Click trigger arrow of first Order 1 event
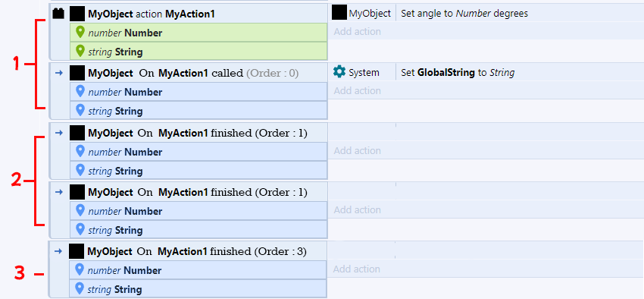This screenshot has height=299, width=644. 59,133
